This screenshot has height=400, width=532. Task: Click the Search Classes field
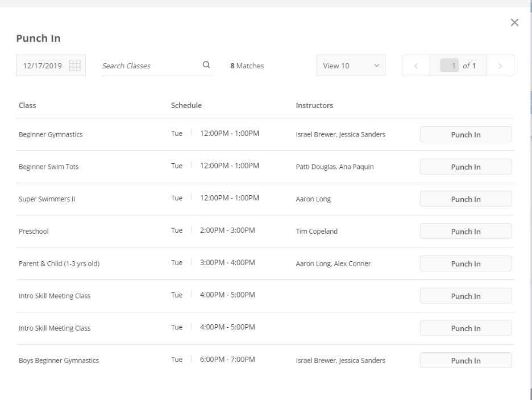pos(151,65)
